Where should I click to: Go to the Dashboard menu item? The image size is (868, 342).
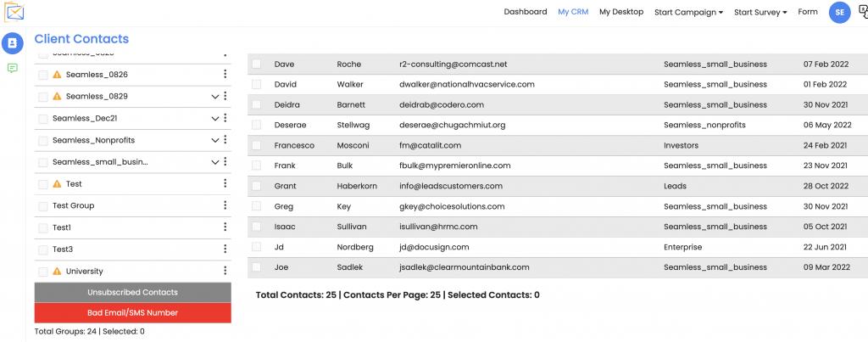click(x=526, y=12)
